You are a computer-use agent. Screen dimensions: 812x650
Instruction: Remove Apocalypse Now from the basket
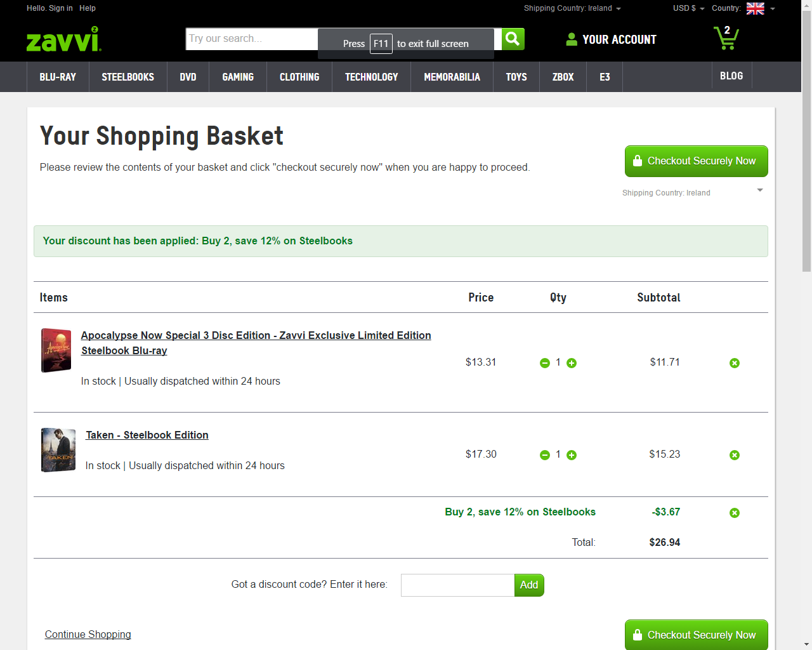(735, 363)
